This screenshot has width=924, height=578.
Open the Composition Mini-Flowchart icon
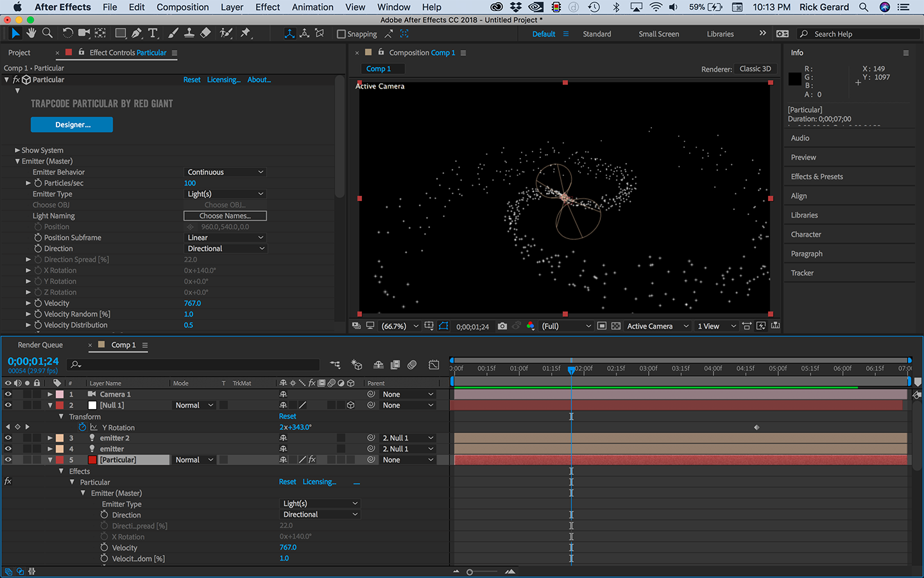click(336, 365)
